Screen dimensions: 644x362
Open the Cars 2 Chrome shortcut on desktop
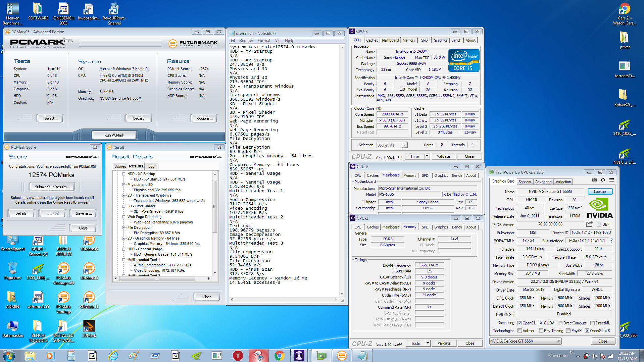(625, 14)
